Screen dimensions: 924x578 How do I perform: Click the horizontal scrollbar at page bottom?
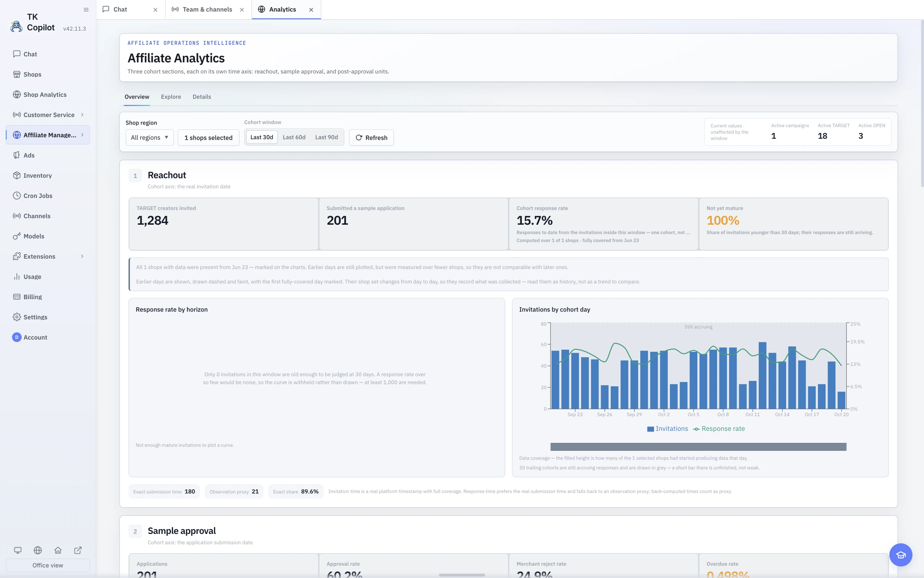click(x=462, y=575)
